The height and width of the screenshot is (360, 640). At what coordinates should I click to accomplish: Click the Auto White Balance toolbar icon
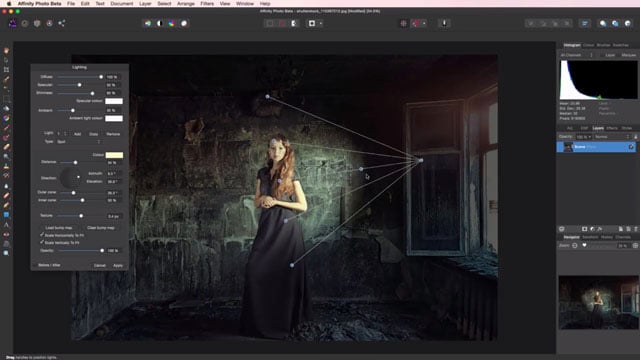tap(184, 23)
